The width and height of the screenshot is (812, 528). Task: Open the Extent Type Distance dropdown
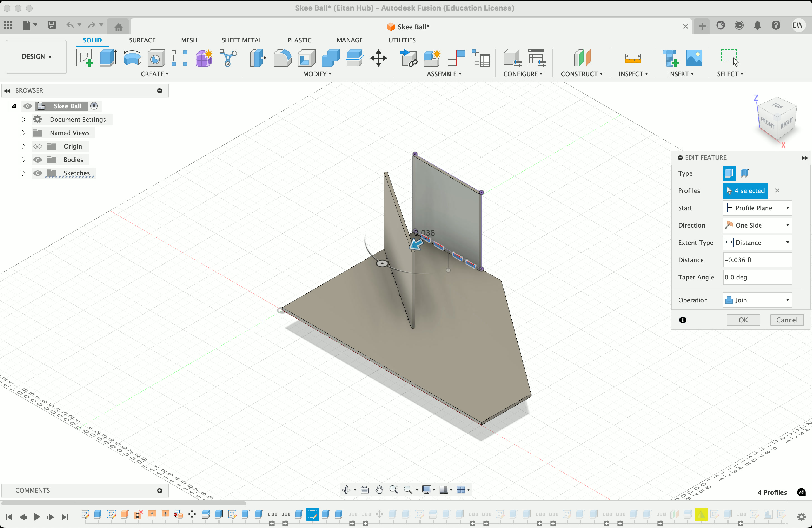point(757,243)
